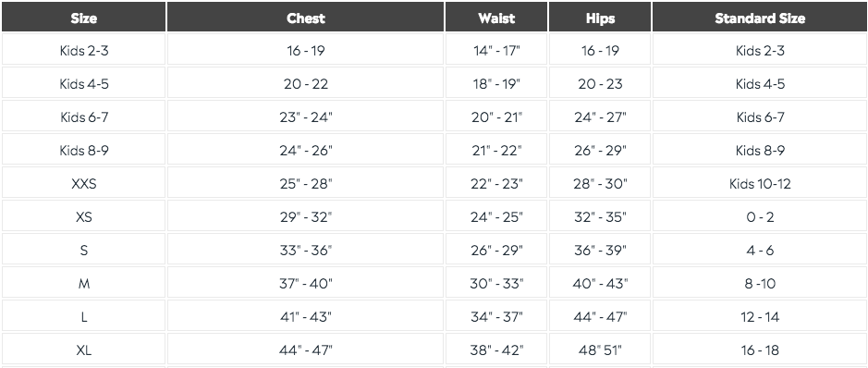This screenshot has height=368, width=868.
Task: Select the Kids 2-3 size cell
Action: pyautogui.click(x=83, y=50)
